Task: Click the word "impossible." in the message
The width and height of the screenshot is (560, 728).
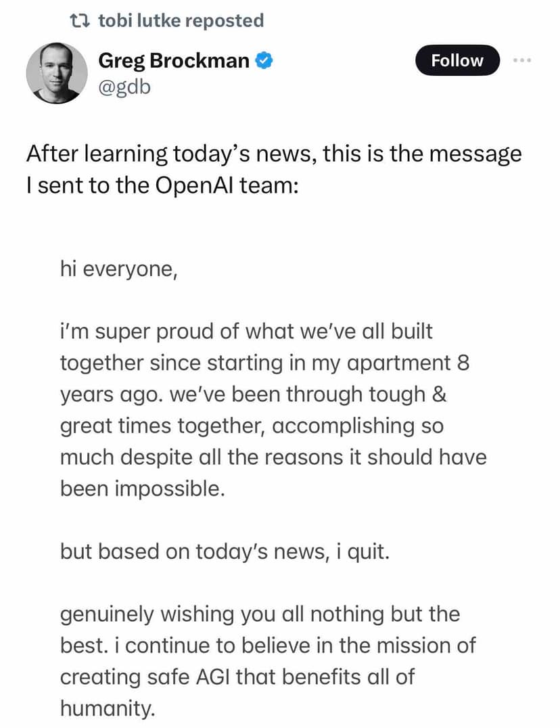Action: coord(142,488)
